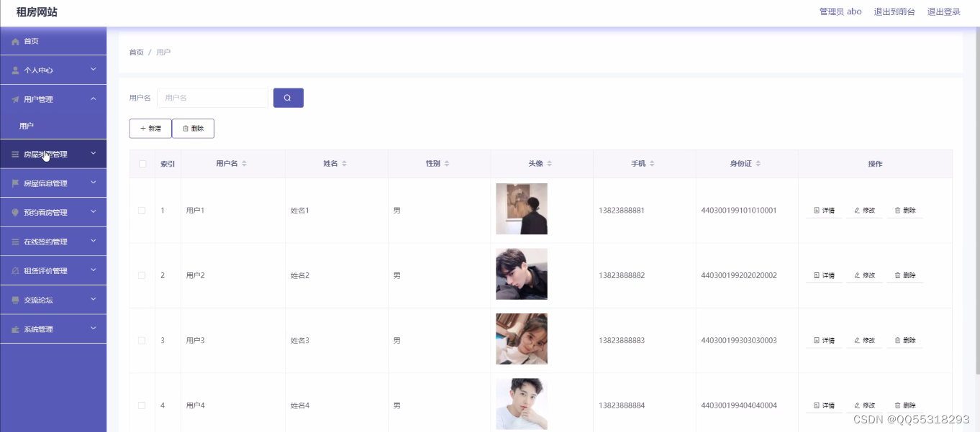The height and width of the screenshot is (432, 980).
Task: Click 删除 for 用户3
Action: click(904, 340)
